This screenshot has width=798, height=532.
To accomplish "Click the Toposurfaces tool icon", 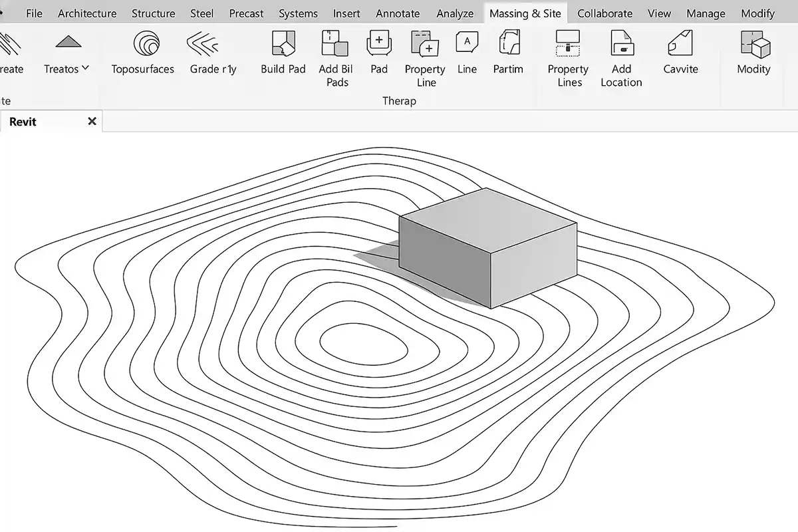I will tap(146, 45).
